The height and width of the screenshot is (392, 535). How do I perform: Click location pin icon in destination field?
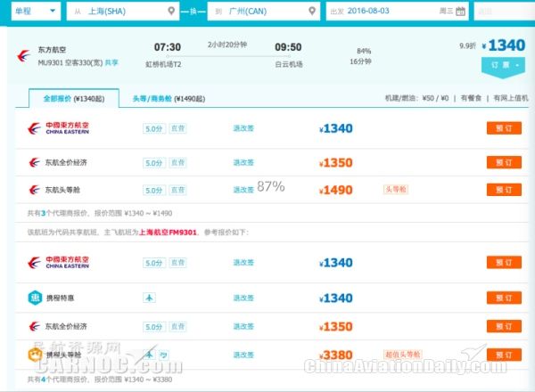click(312, 11)
